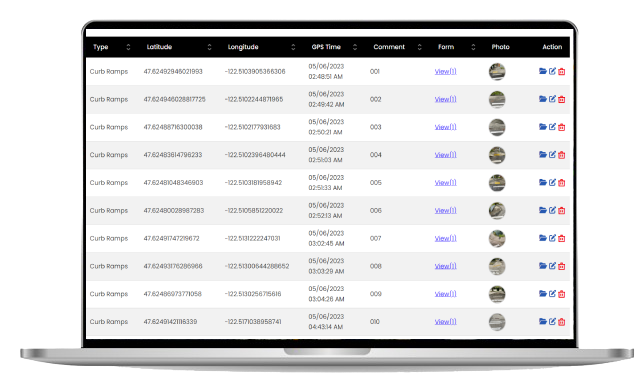Delete the record with comment 004

tap(562, 155)
